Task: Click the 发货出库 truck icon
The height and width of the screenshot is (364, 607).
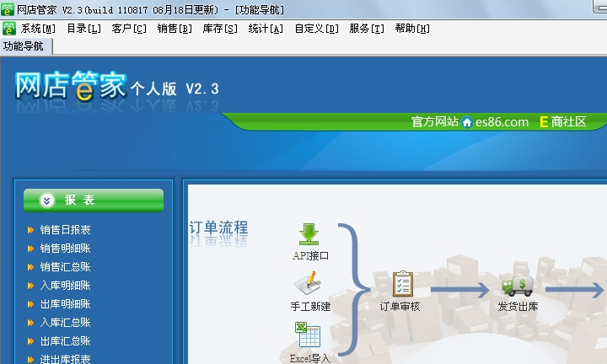Action: click(518, 286)
